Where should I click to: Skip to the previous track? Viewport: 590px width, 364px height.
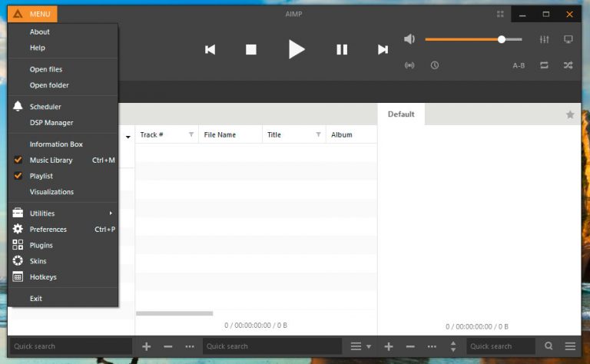tap(210, 50)
